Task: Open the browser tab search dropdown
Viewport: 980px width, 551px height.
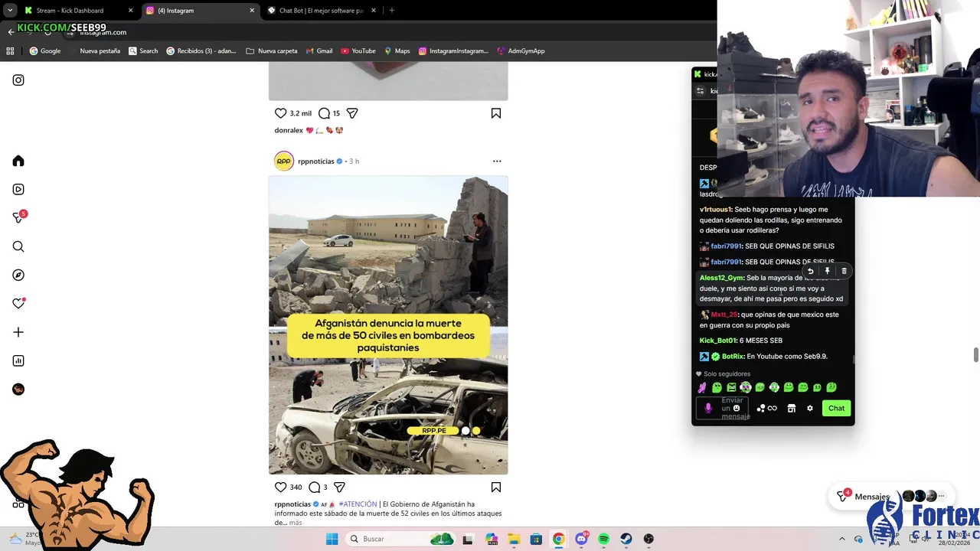Action: 9,11
